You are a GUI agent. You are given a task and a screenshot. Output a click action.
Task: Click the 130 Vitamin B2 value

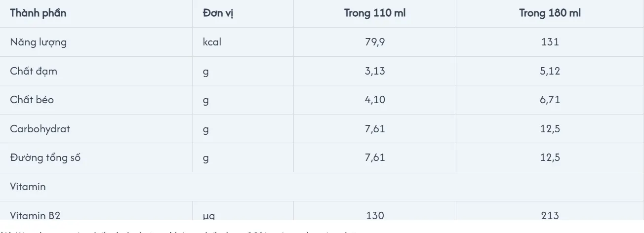pyautogui.click(x=375, y=215)
